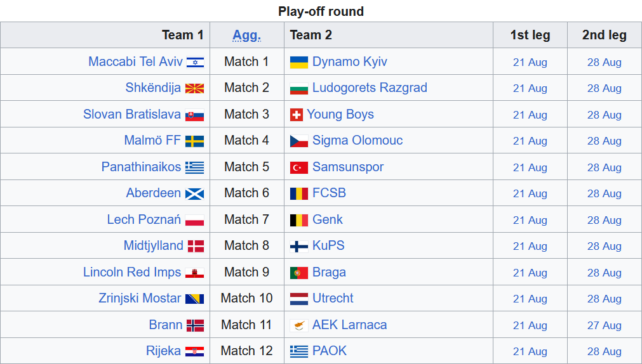Open the 27 Aug second leg date
This screenshot has height=364, width=642.
coord(605,325)
